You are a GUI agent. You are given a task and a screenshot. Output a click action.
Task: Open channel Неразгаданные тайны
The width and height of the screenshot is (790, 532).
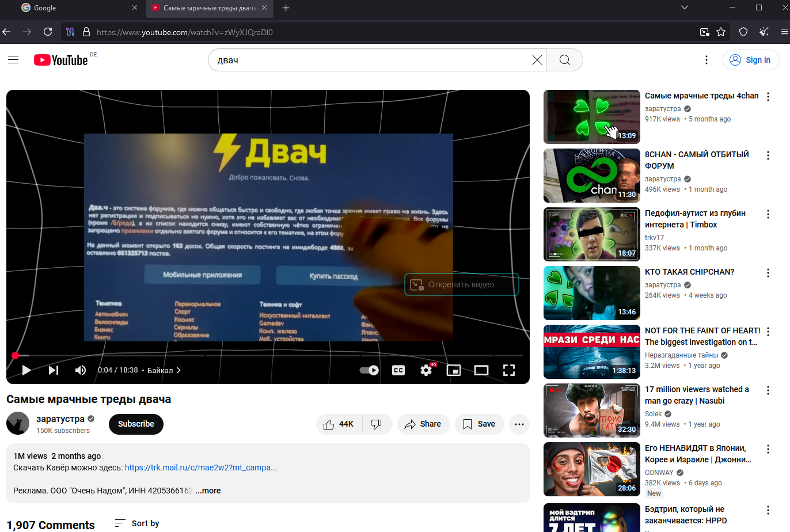[681, 355]
